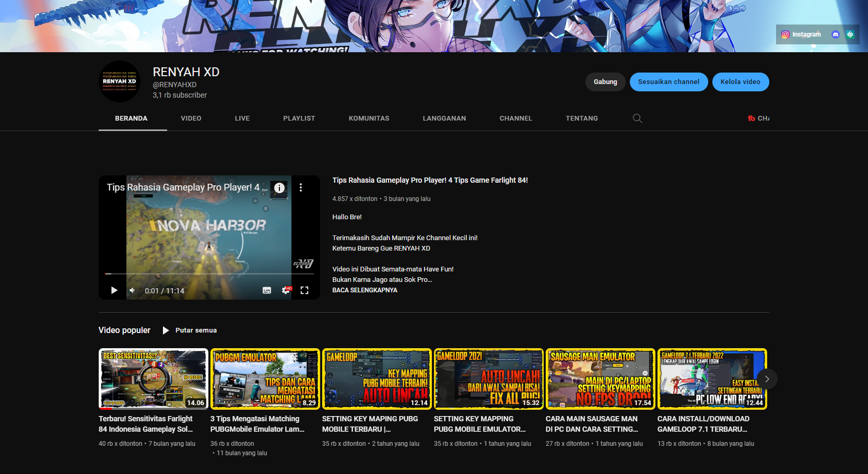The height and width of the screenshot is (474, 868).
Task: Click the '4.857 x ditonton' view count
Action: tap(355, 199)
